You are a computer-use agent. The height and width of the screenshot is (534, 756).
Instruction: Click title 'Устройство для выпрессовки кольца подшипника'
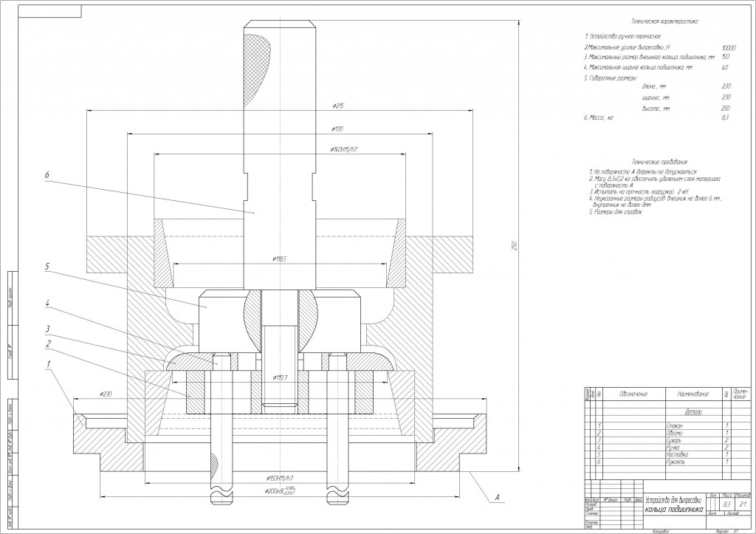pyautogui.click(x=675, y=504)
